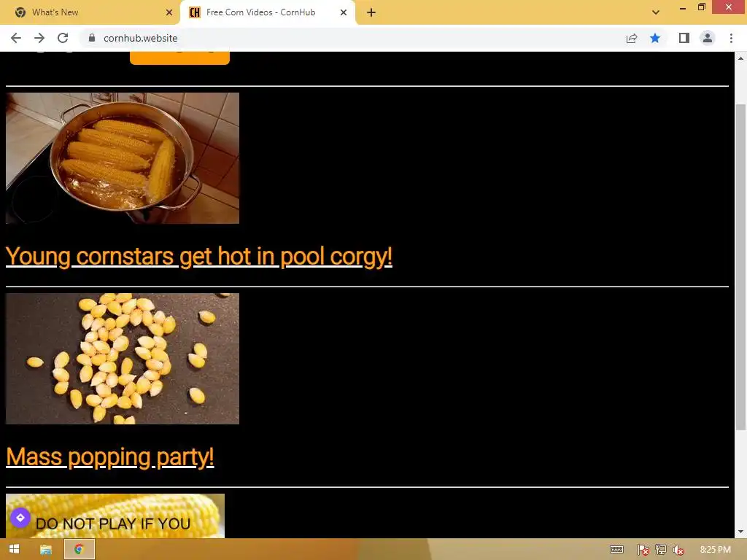Click the browser back arrow
747x560 pixels.
pyautogui.click(x=16, y=38)
